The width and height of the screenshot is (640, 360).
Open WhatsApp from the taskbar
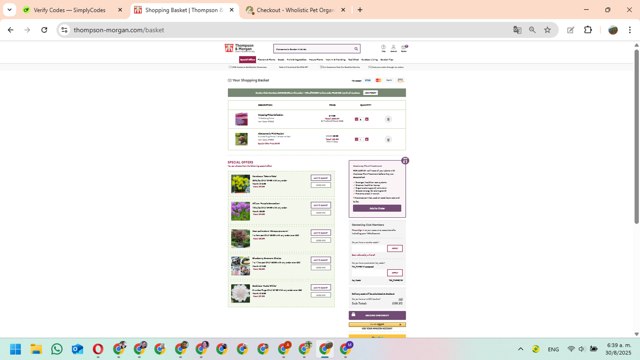click(57, 349)
